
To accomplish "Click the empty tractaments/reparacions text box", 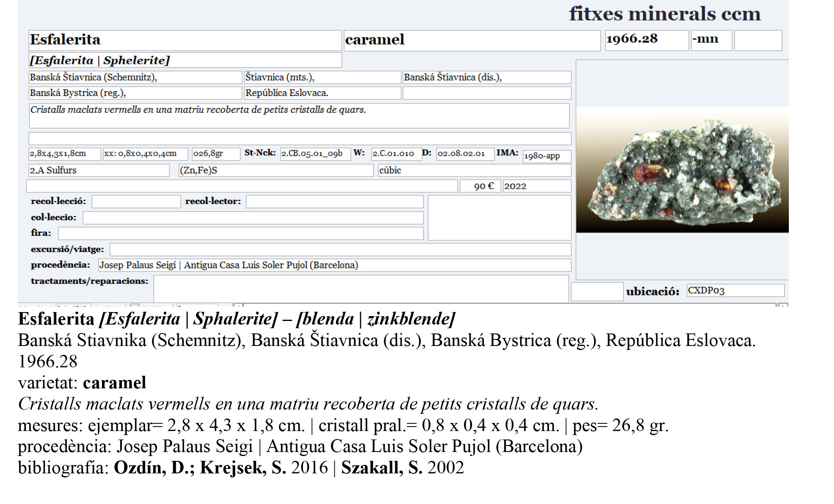I will 361,288.
